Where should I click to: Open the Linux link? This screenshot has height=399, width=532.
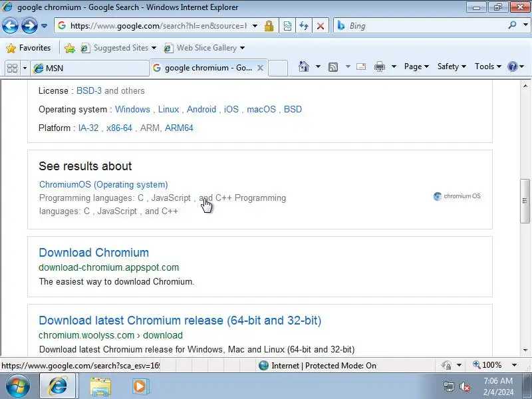tap(168, 109)
